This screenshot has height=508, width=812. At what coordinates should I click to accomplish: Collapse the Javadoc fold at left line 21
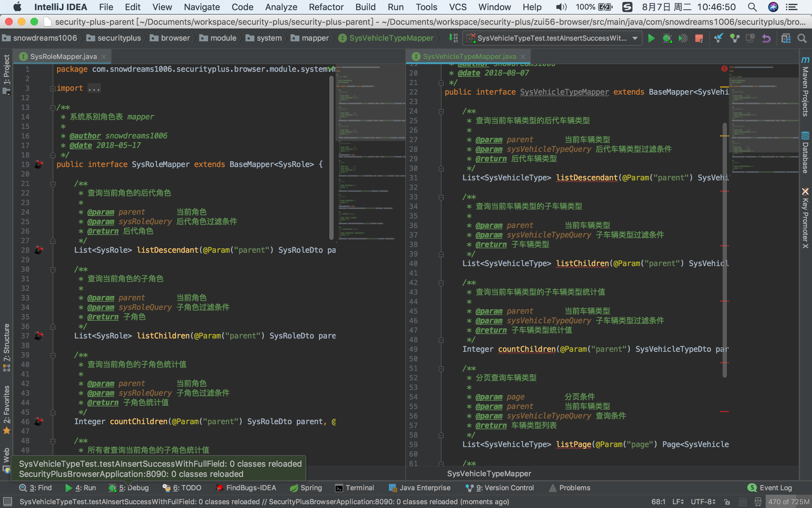pyautogui.click(x=53, y=184)
